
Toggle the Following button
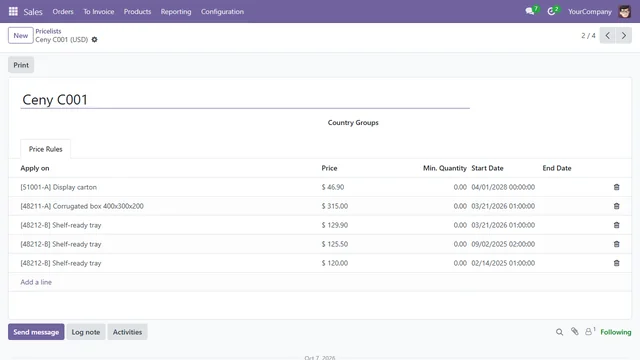click(x=616, y=332)
